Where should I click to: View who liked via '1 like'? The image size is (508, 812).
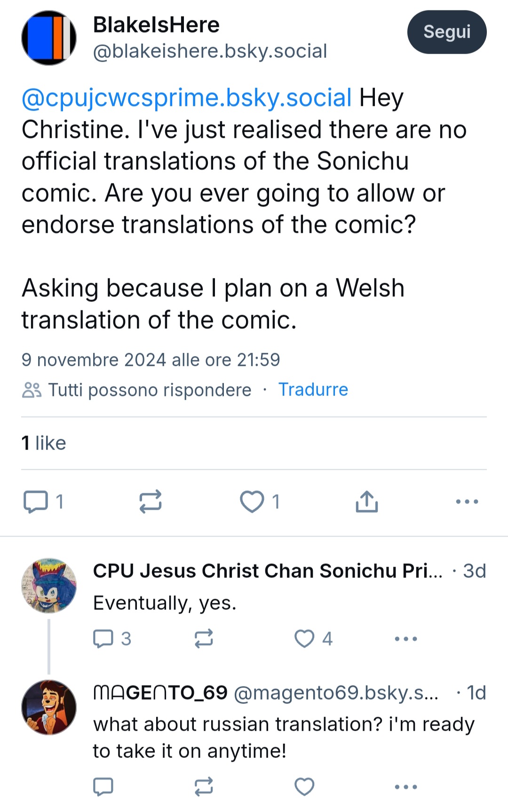click(x=44, y=443)
